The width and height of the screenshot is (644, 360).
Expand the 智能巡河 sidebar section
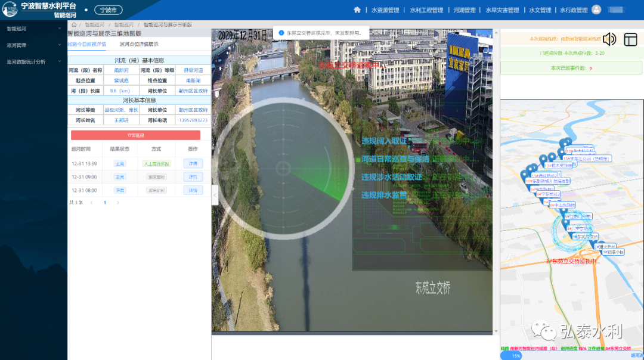[33, 29]
